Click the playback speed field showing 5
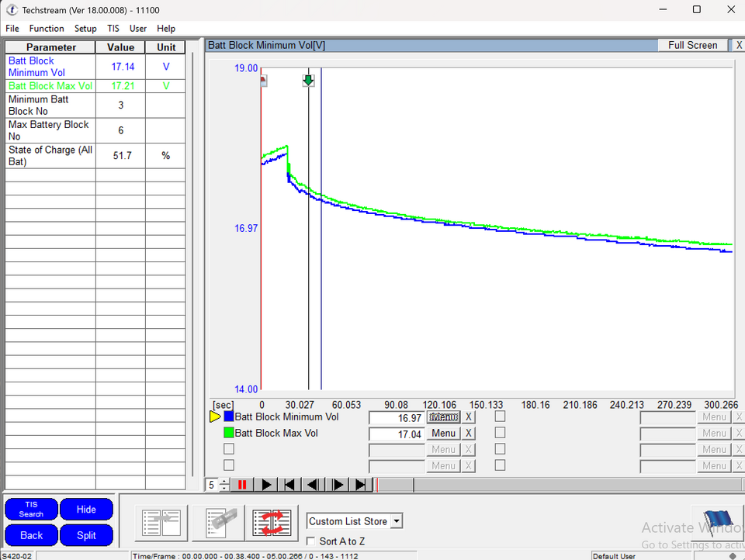 [x=213, y=485]
